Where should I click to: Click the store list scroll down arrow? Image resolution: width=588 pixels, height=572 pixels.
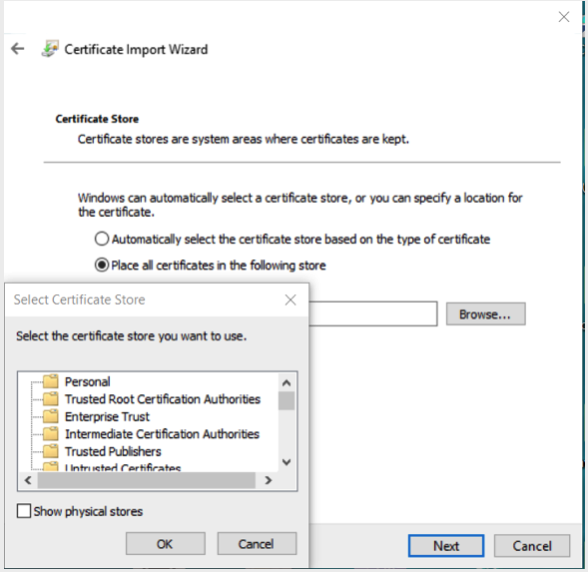tap(286, 462)
